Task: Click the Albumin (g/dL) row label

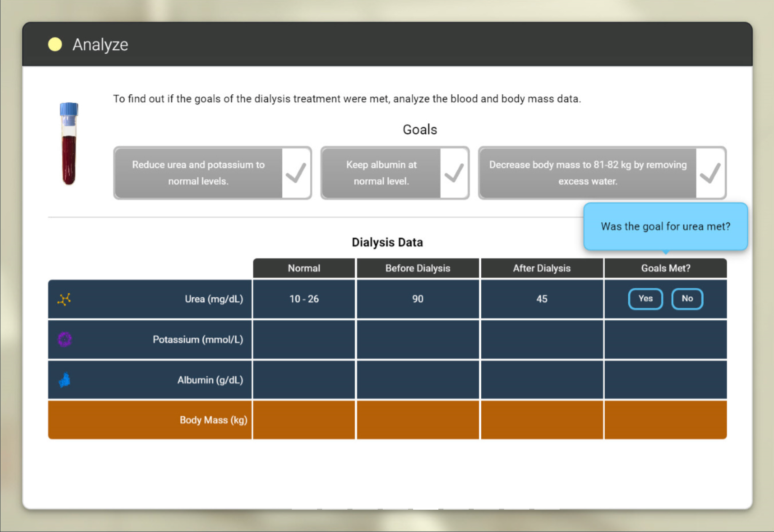Action: click(210, 380)
